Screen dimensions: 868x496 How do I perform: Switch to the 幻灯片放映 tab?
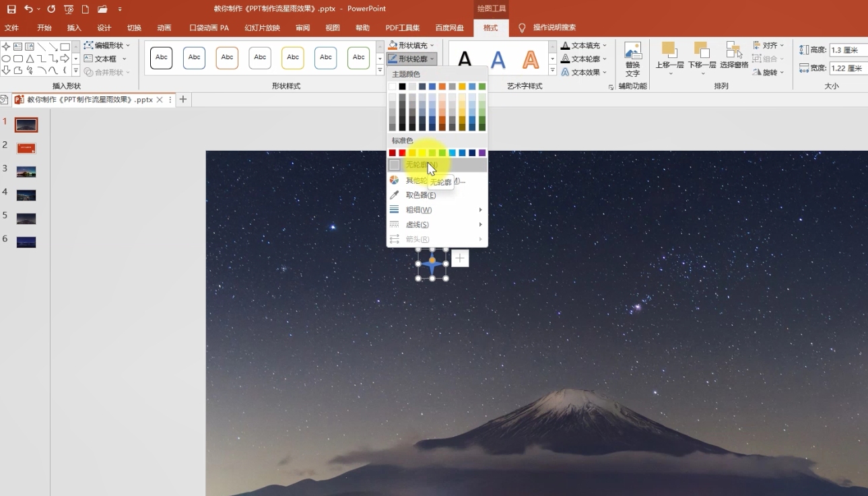[262, 28]
